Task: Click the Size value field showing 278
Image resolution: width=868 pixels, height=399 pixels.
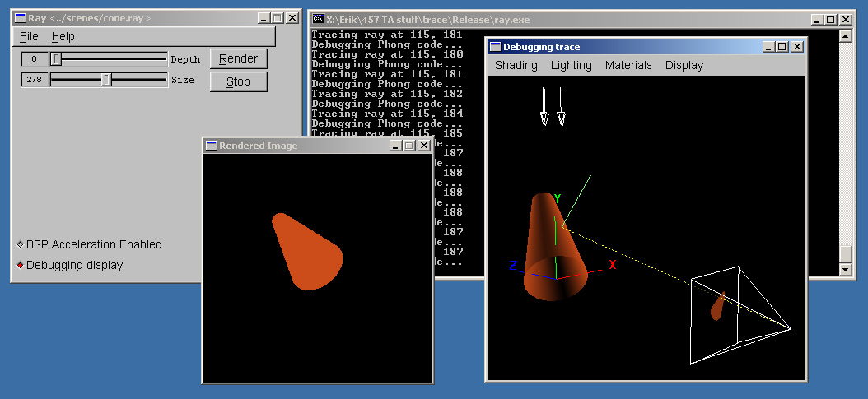Action: (35, 80)
